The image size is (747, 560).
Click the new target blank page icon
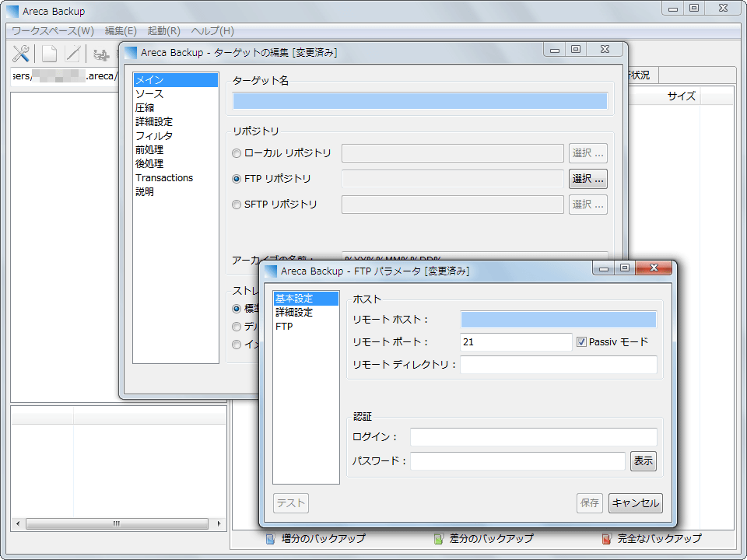pos(49,54)
